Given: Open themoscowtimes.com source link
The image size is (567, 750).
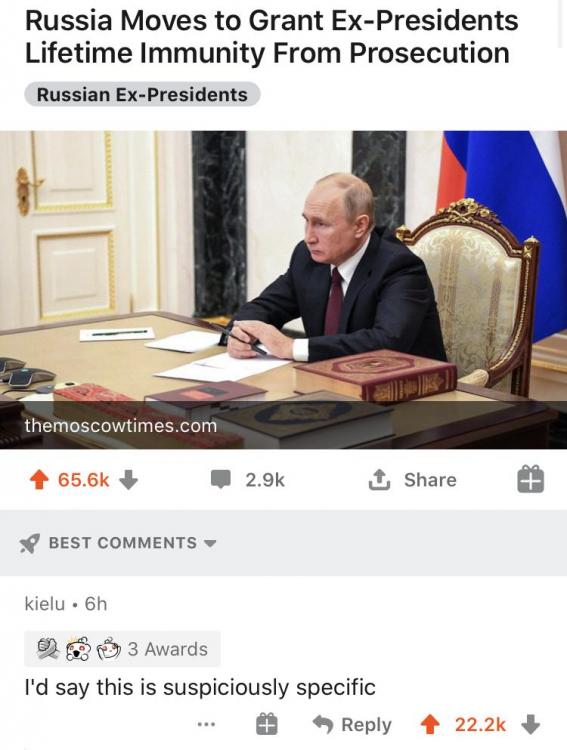Looking at the screenshot, I should 121,425.
